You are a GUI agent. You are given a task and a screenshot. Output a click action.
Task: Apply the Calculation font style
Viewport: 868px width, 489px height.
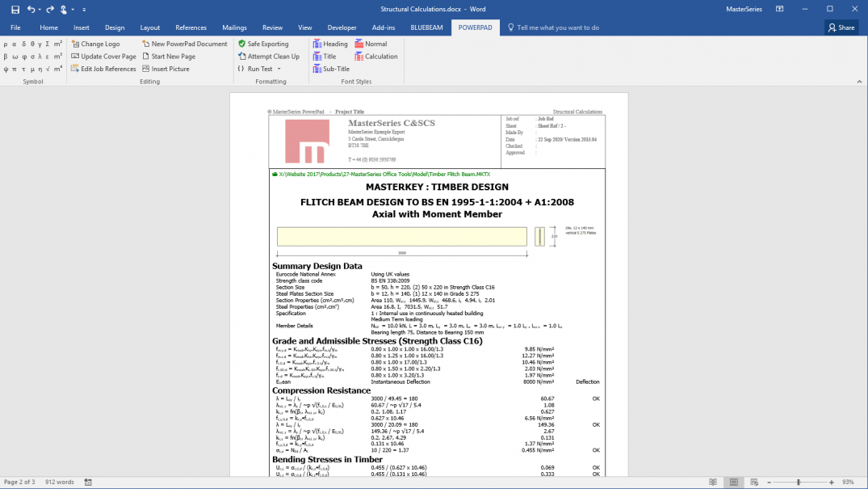pos(376,57)
